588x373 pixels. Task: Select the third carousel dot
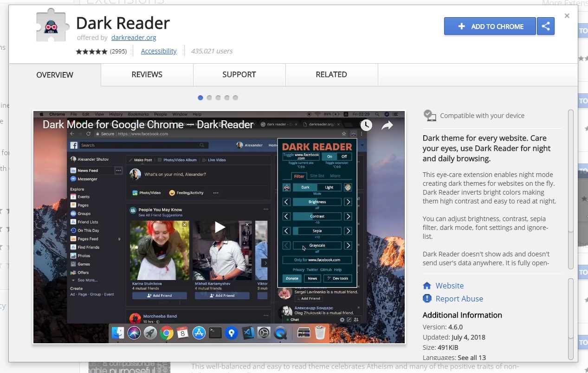point(218,98)
